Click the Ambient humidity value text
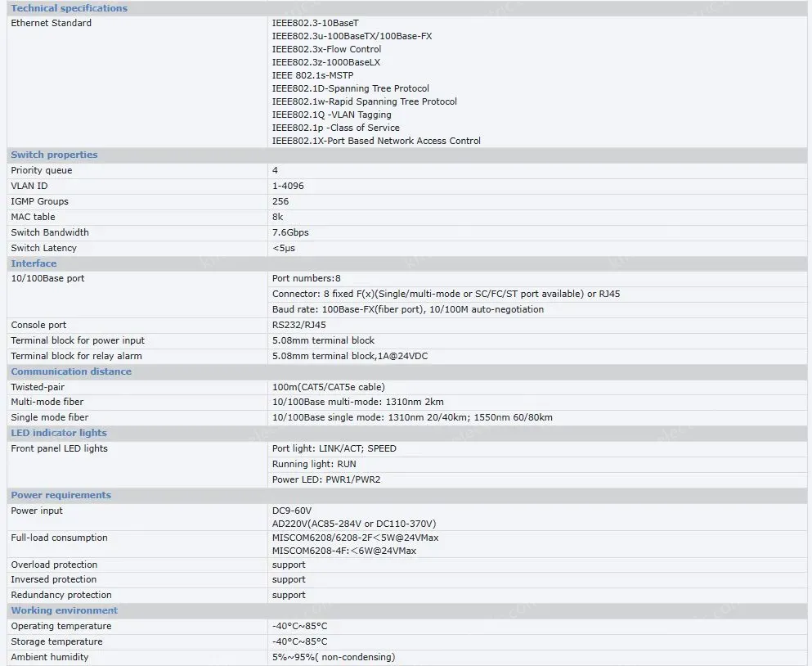This screenshot has height=666, width=812. click(333, 657)
